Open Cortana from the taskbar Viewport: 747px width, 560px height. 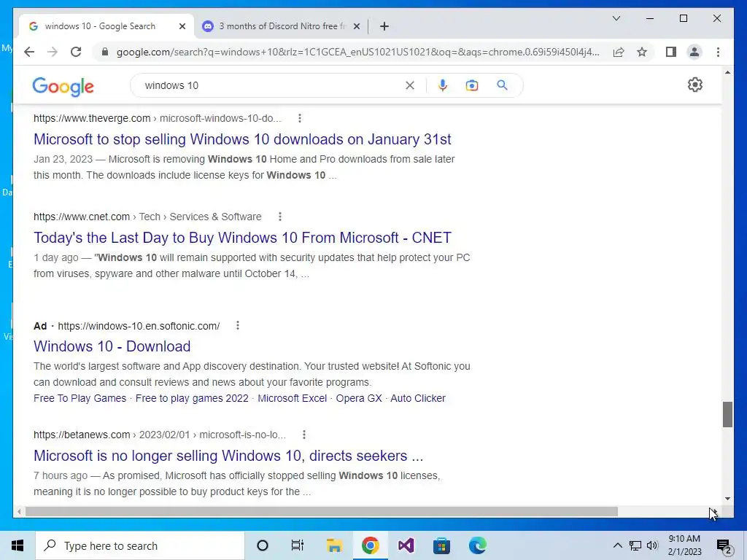(x=262, y=545)
